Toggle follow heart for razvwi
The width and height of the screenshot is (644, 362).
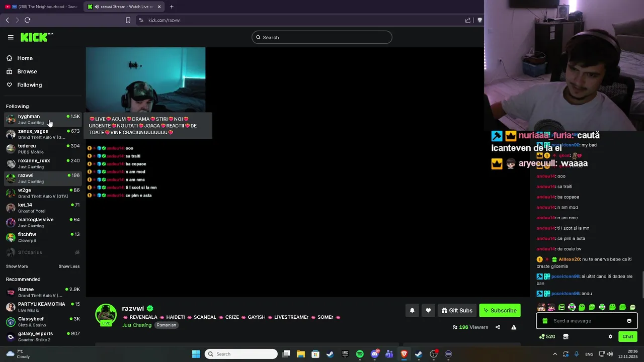[x=428, y=310]
